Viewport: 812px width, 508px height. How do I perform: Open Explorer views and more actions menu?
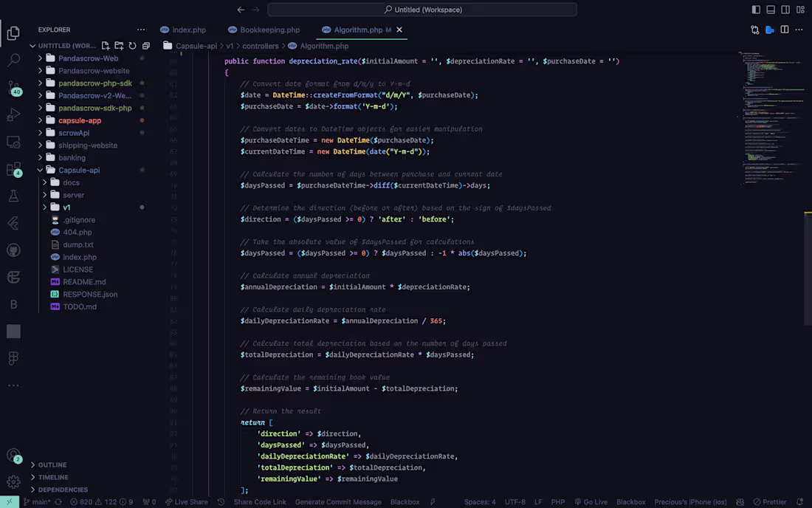[x=141, y=30]
